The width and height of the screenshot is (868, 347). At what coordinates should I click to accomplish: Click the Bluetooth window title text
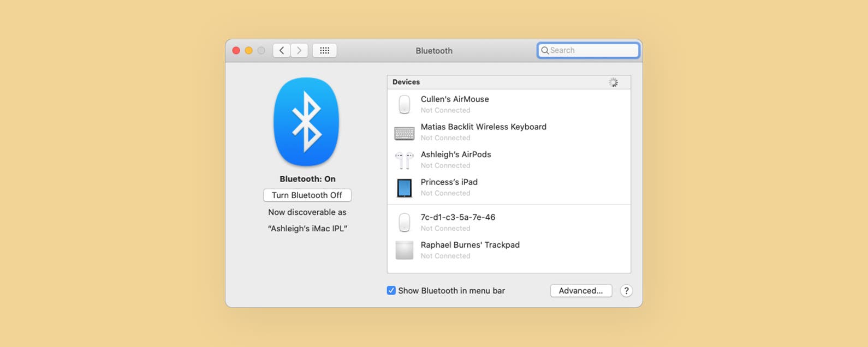click(434, 51)
